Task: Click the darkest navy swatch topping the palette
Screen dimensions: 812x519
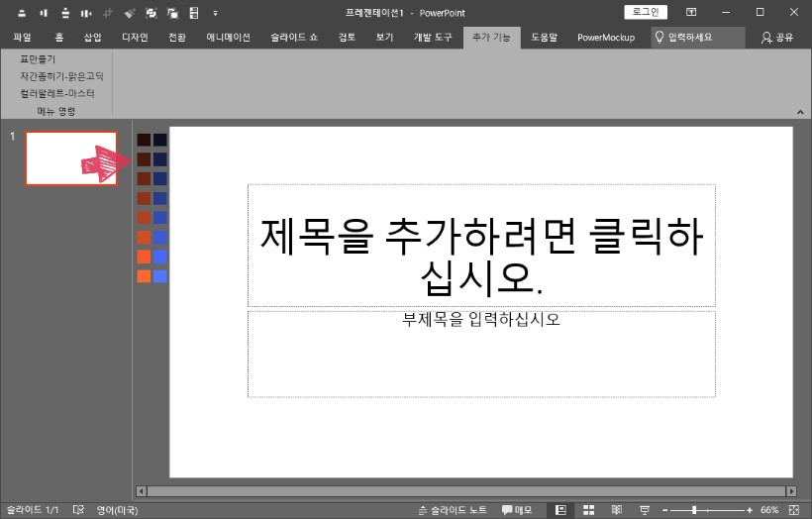Action: (160, 140)
